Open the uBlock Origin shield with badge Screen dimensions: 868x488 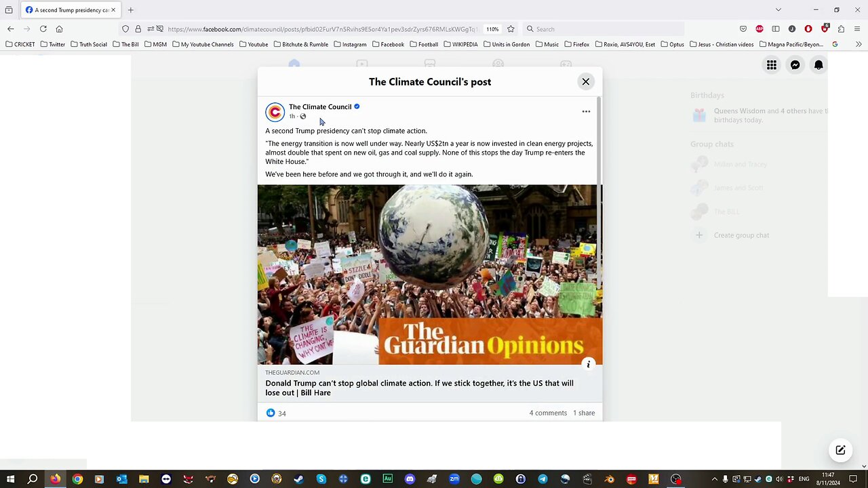click(825, 29)
